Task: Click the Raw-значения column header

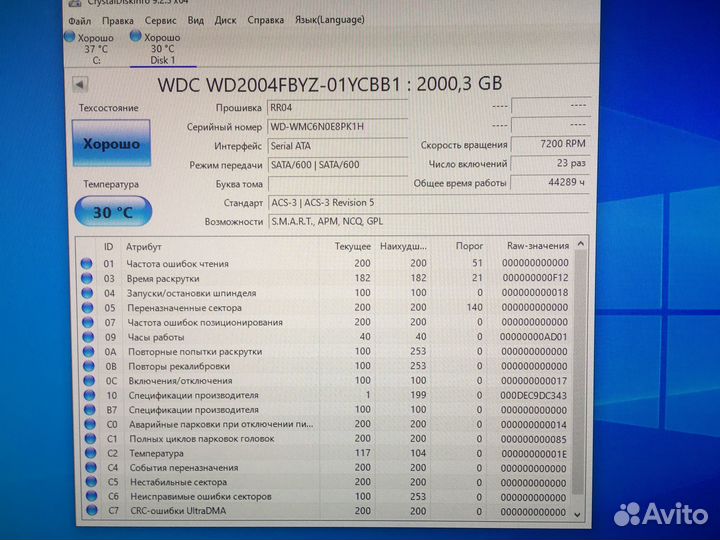Action: (537, 246)
